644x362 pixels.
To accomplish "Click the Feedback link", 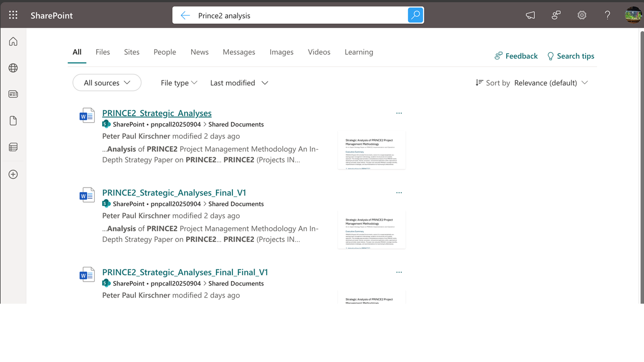I will [x=516, y=56].
